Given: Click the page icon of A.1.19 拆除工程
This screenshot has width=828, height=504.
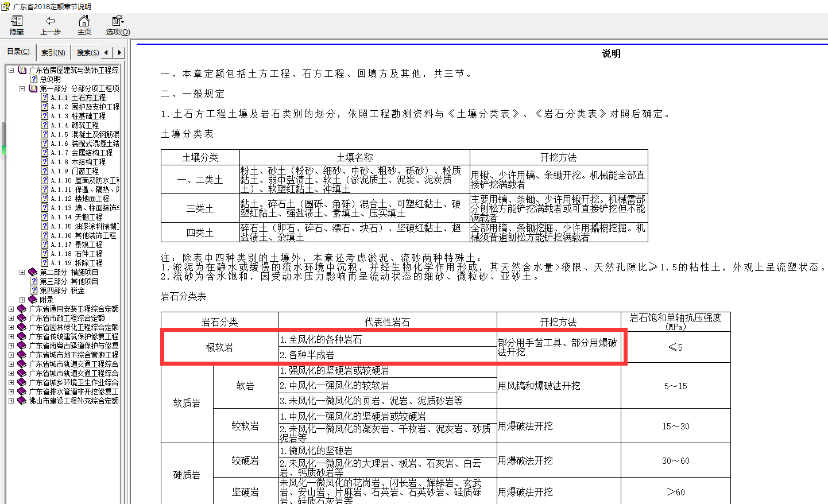Looking at the screenshot, I should (x=45, y=263).
